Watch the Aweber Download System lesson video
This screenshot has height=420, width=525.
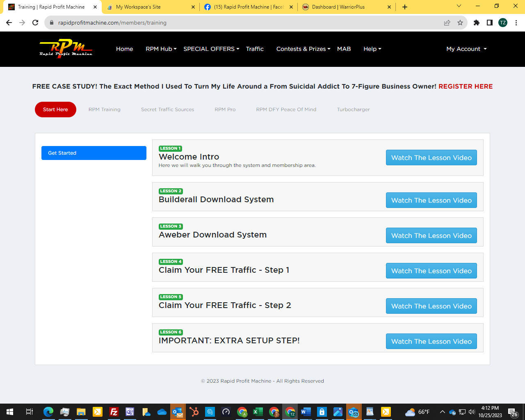(x=431, y=235)
